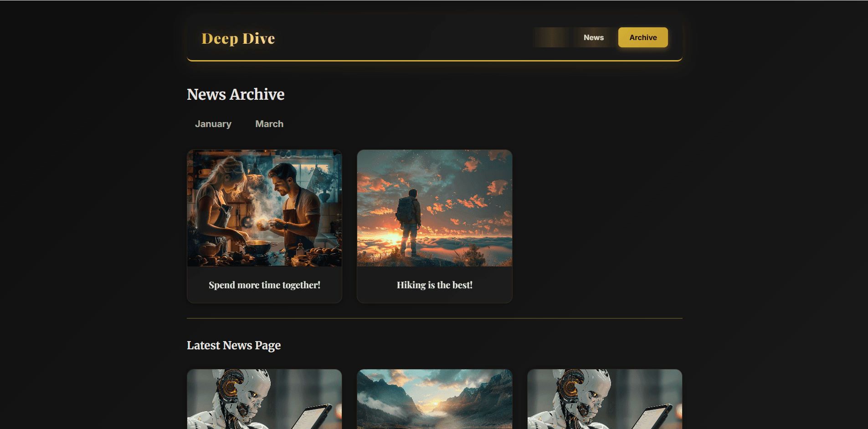Open the News navigation link
The width and height of the screenshot is (868, 429).
click(593, 37)
